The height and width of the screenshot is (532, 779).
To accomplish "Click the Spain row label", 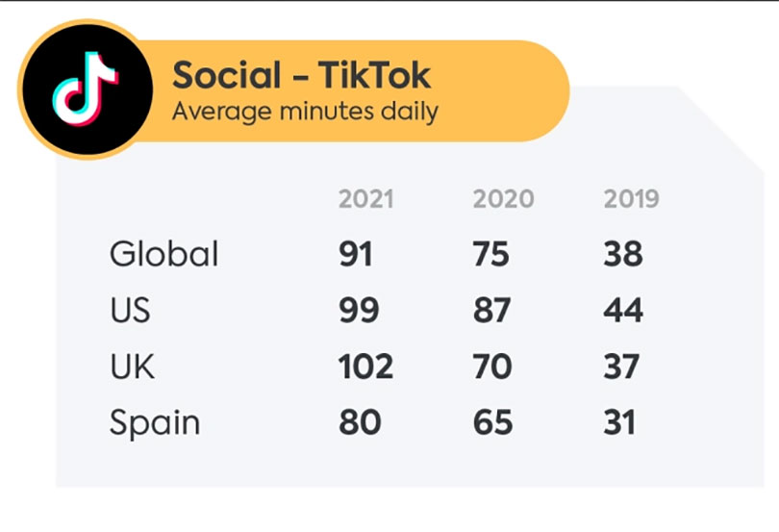I will (155, 423).
